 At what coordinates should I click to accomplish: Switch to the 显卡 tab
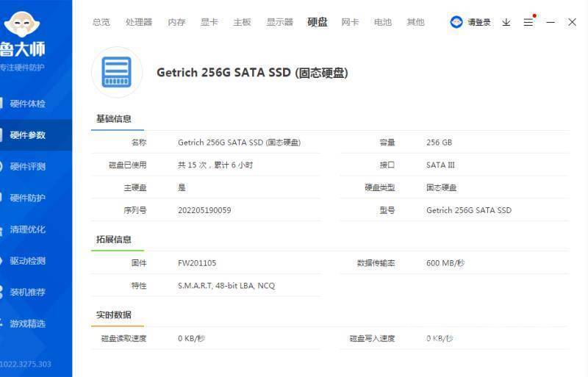(209, 22)
